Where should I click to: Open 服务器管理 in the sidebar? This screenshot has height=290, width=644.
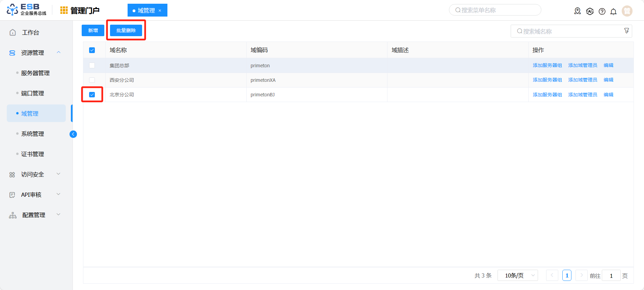(35, 73)
